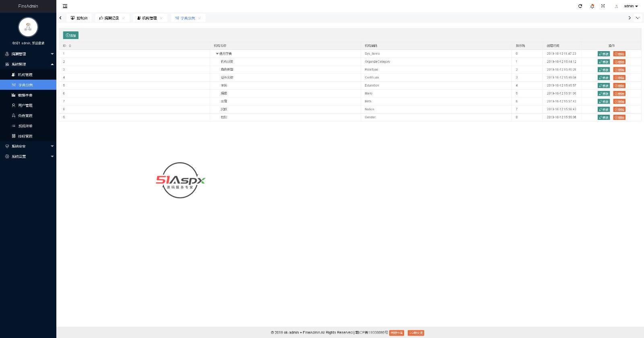Collapse the 系统管理 sidebar menu
The height and width of the screenshot is (338, 644).
(x=28, y=64)
